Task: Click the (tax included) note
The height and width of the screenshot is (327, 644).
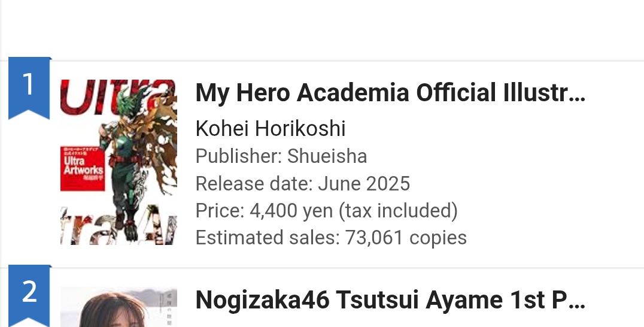Action: (x=398, y=210)
